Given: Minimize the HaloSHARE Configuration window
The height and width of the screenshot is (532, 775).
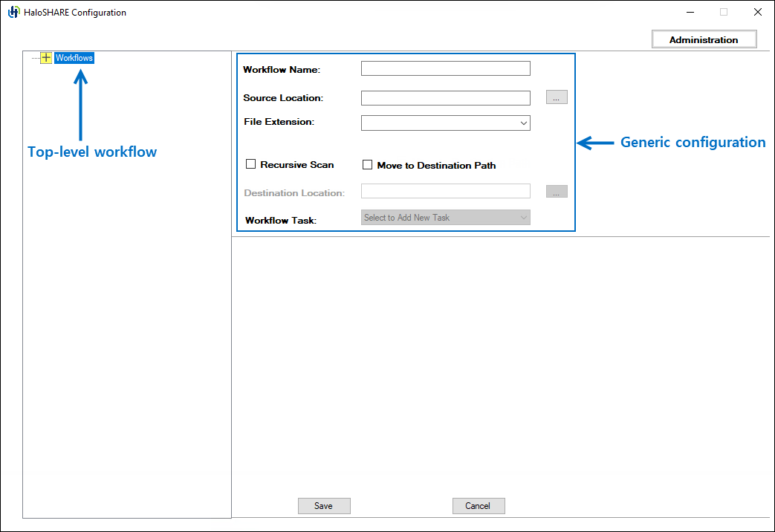Looking at the screenshot, I should click(690, 12).
